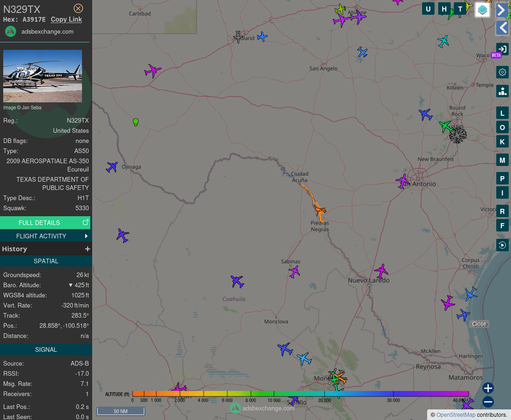Click the position 28.858°, -100.518°
The width and height of the screenshot is (511, 420).
(64, 326)
